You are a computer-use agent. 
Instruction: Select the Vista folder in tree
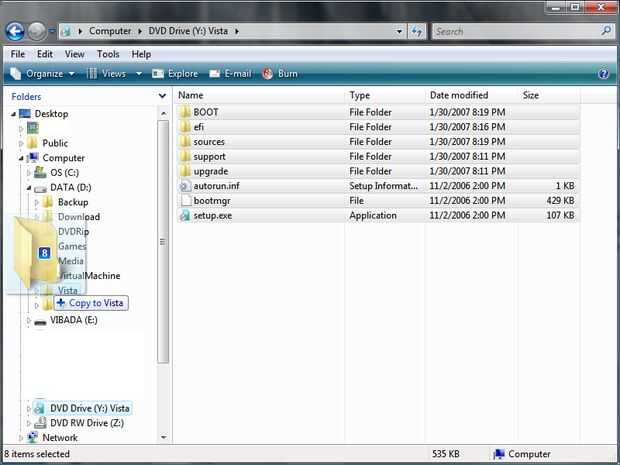[68, 290]
